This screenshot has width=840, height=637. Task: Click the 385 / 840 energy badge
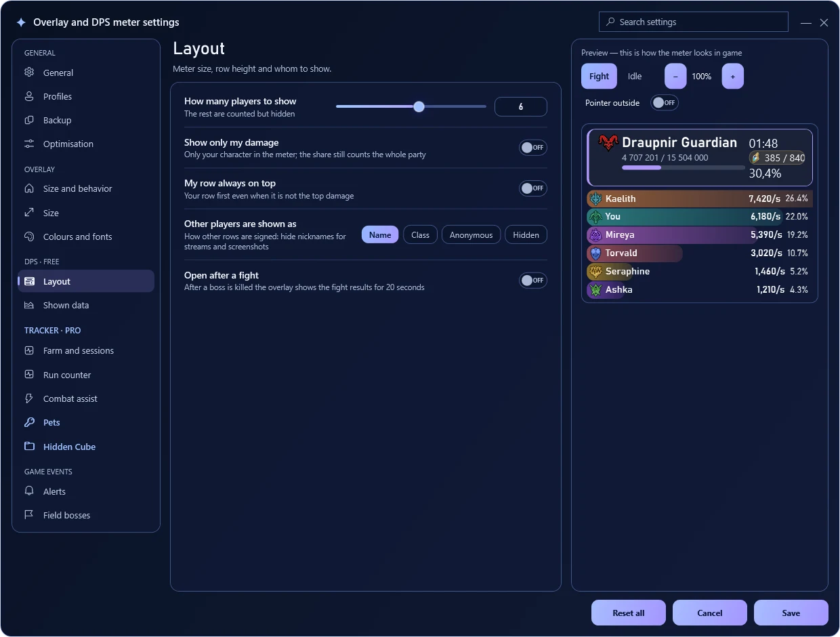(777, 158)
